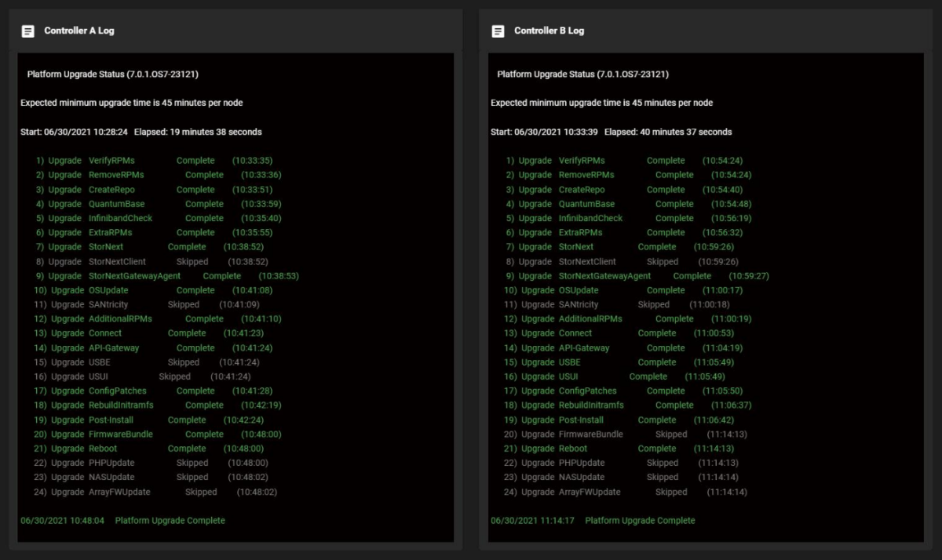Select ConfigPatches row with time 11:05:50
Viewport: 942px width, 560px height.
623,391
